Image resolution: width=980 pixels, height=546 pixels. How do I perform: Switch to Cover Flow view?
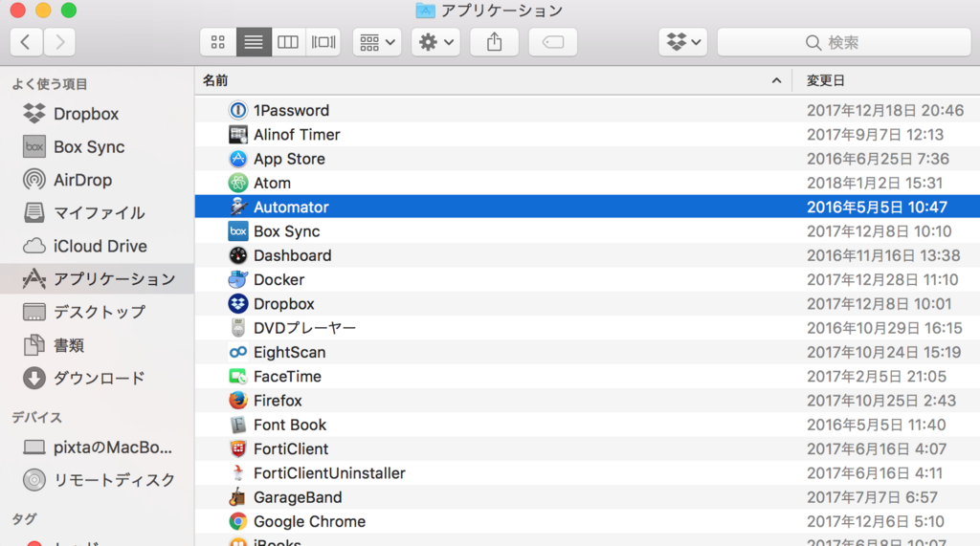coord(323,42)
